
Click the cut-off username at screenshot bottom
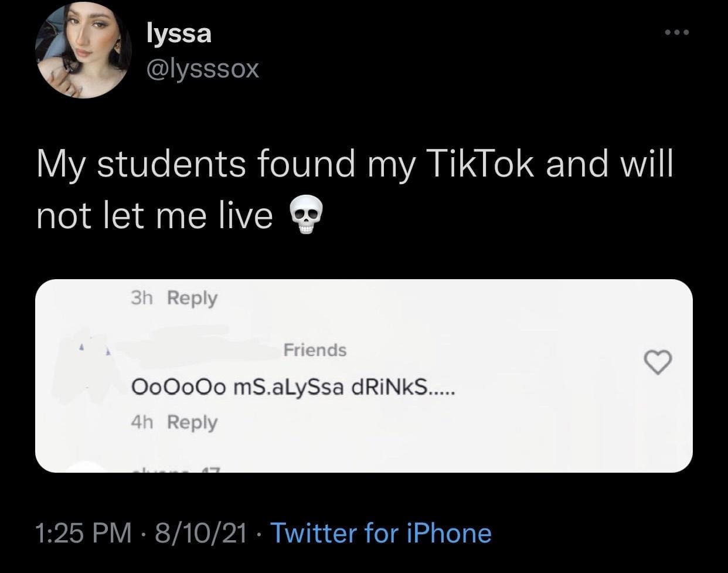[176, 469]
